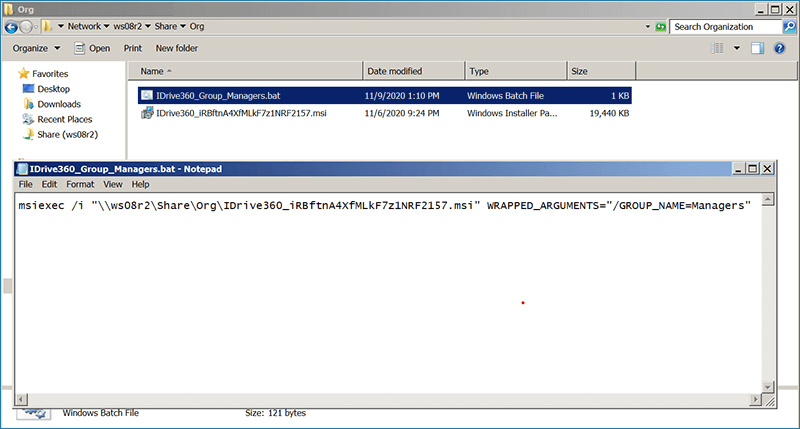
Task: Sort by Date modified column header
Action: point(414,71)
